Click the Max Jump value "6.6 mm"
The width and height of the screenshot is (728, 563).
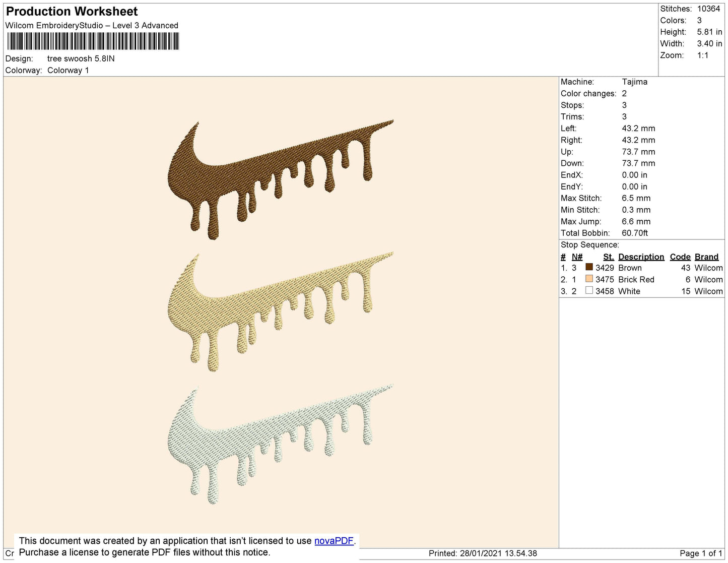[x=636, y=221]
